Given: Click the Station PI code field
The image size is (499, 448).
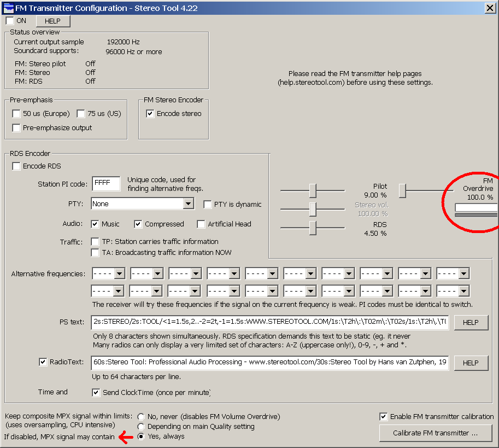Looking at the screenshot, I should [x=106, y=183].
